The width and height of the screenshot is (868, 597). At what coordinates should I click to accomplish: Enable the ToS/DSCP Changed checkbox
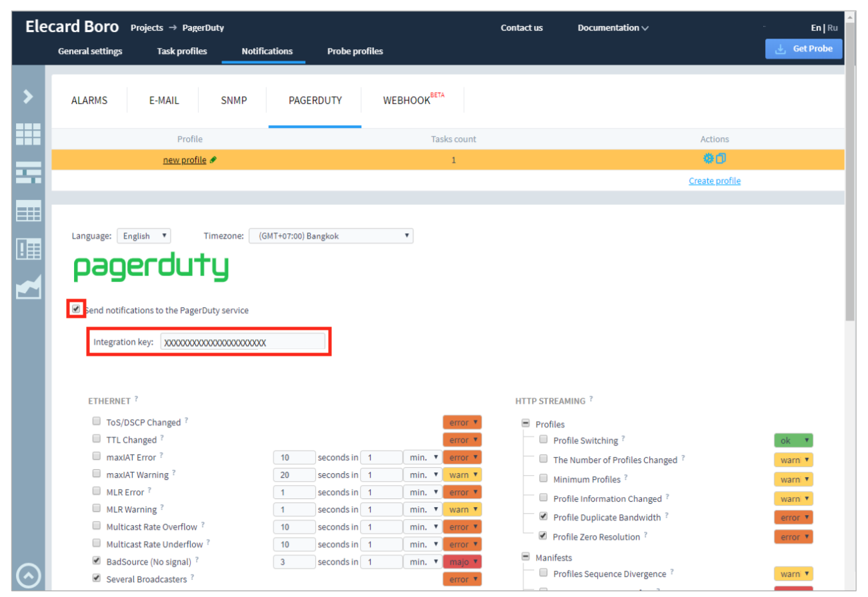pyautogui.click(x=97, y=422)
